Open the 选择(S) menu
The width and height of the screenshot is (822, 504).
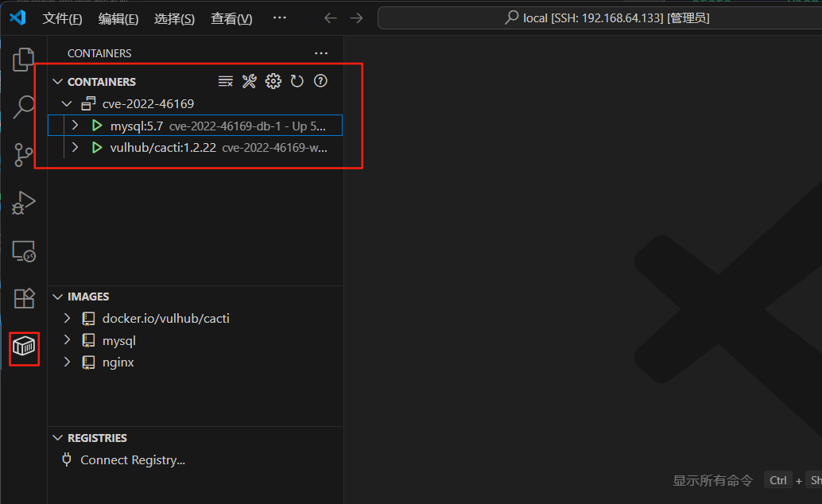[174, 19]
